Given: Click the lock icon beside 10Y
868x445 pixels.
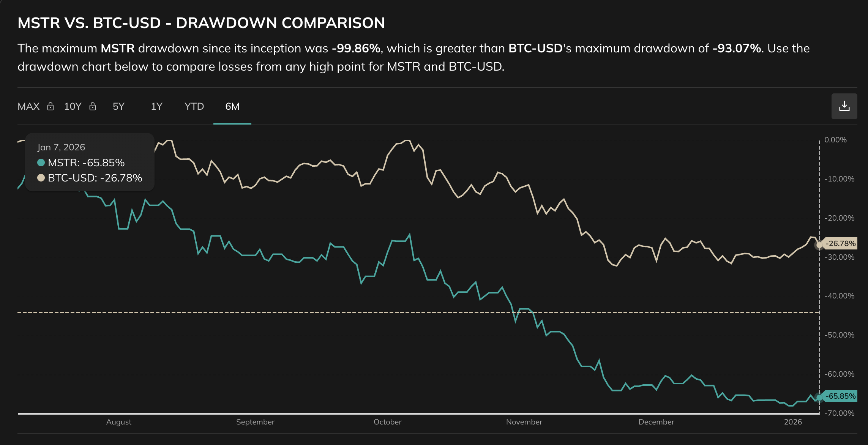Looking at the screenshot, I should click(x=93, y=107).
